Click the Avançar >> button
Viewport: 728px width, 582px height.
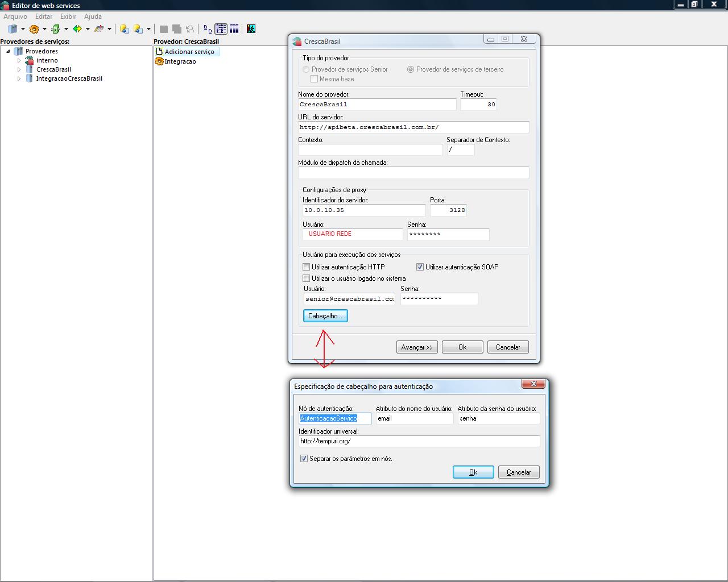pos(417,347)
